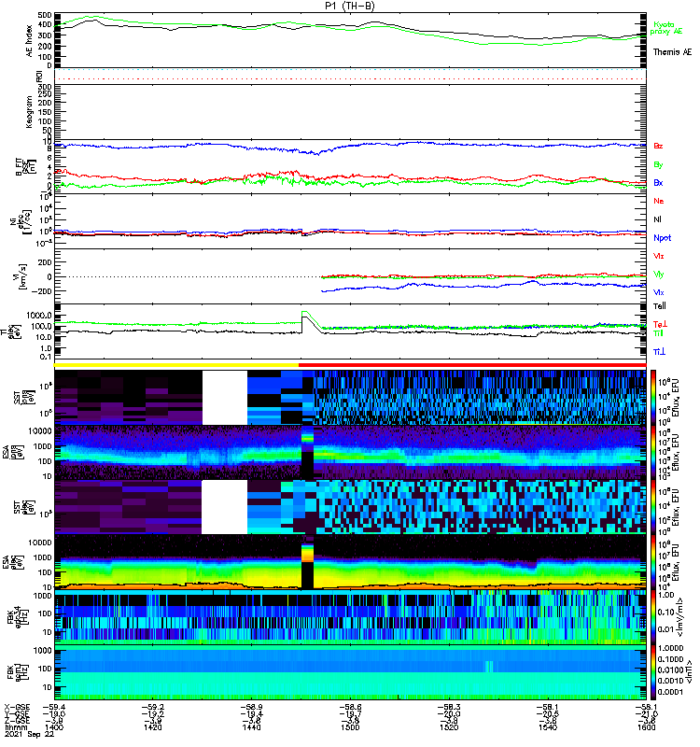Click the 1520 time tick label
This screenshot has width=700, height=747.
[x=449, y=727]
